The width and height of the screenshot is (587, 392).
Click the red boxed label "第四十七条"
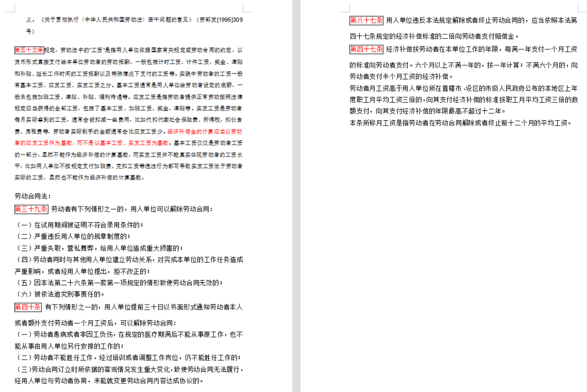[x=366, y=49]
